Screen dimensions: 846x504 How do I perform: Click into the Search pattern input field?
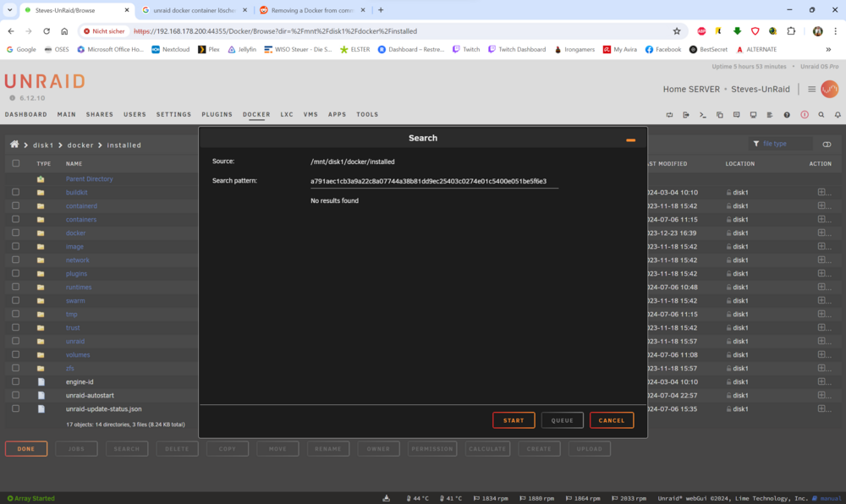point(434,182)
